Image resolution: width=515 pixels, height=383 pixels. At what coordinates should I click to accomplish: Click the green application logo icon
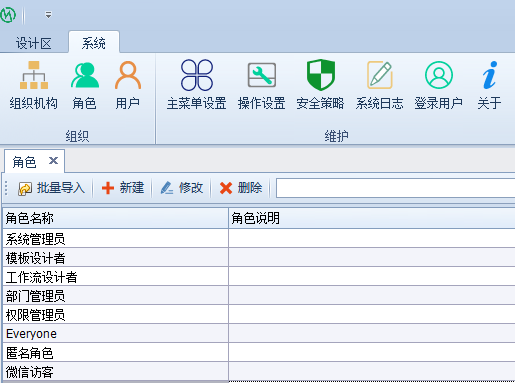8,15
